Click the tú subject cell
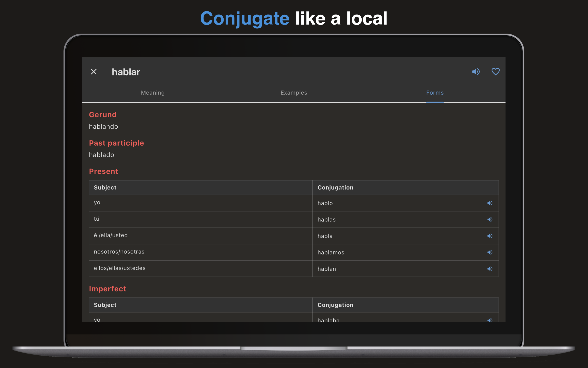Image resolution: width=588 pixels, height=368 pixels. point(201,220)
